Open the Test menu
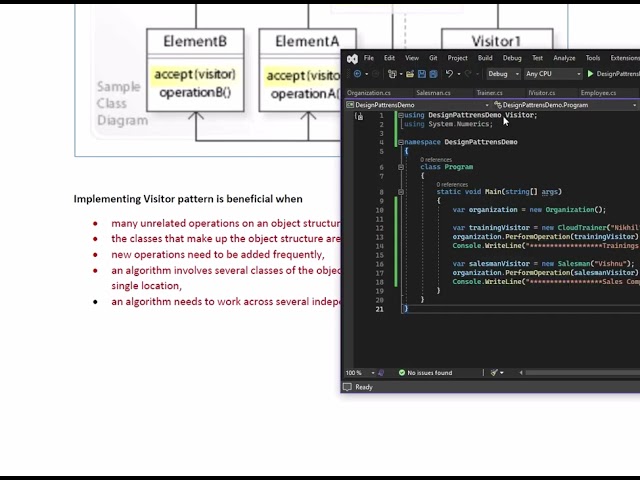 click(x=537, y=58)
